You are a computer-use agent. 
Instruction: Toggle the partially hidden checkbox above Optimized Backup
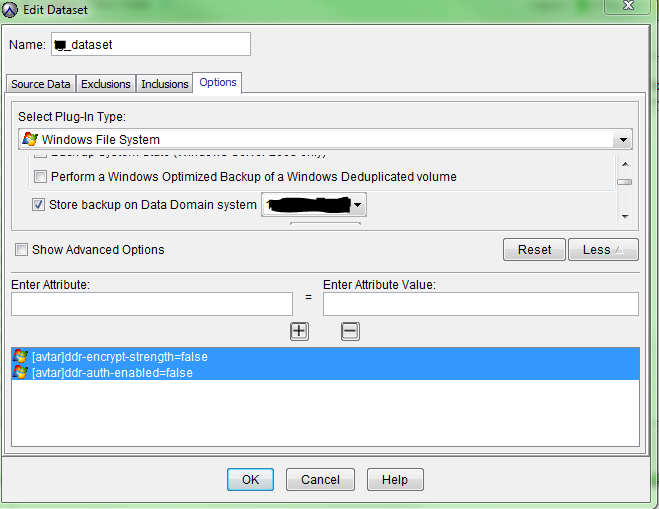point(40,155)
